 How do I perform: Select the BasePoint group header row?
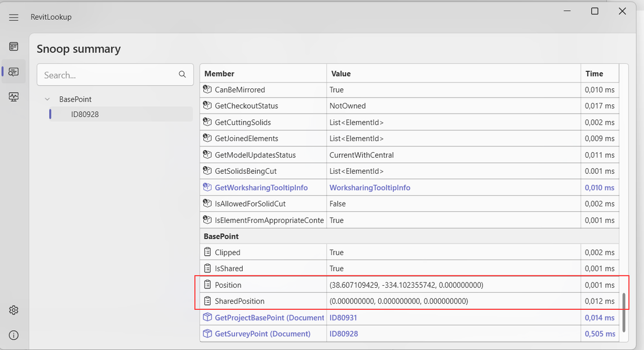(409, 236)
